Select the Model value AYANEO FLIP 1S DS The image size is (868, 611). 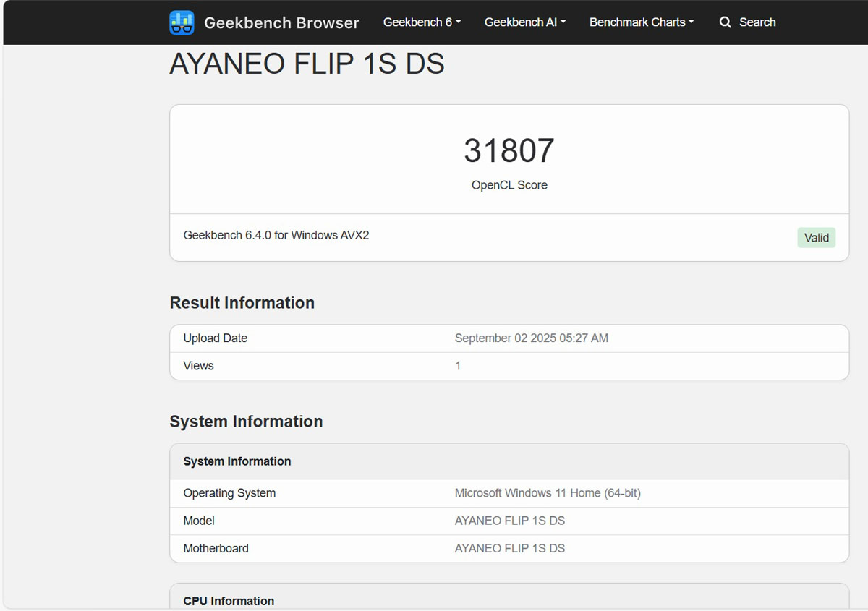coord(510,521)
